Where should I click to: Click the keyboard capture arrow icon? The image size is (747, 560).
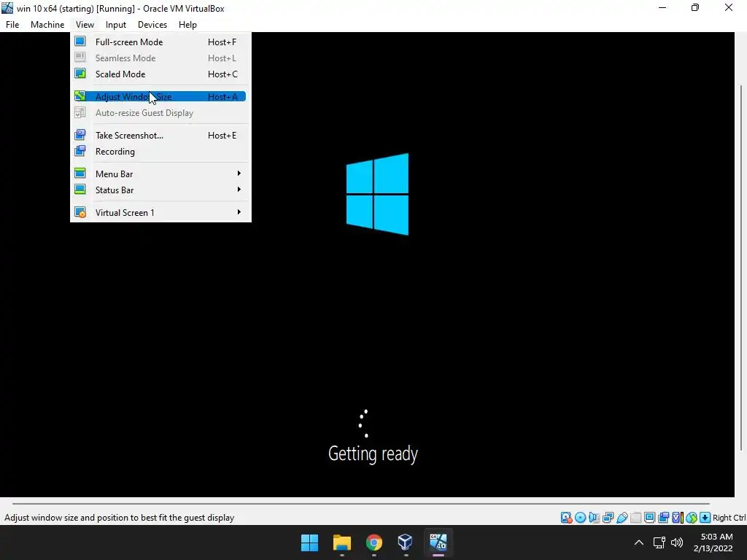coord(705,518)
